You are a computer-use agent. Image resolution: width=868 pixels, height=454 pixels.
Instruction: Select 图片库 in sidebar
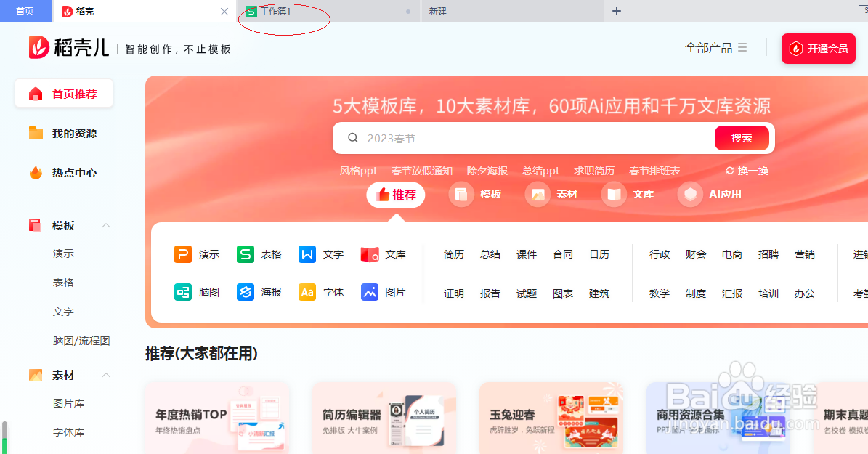[x=69, y=403]
